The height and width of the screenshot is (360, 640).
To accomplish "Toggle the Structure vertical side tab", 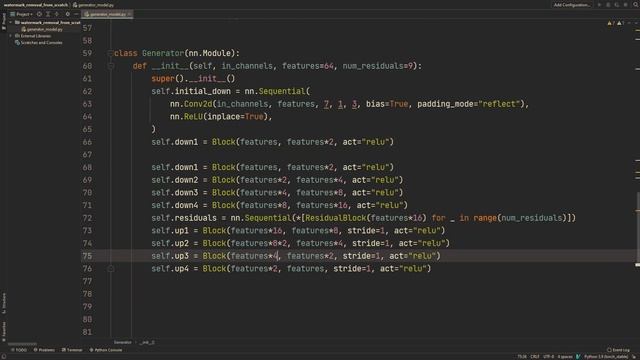I will tap(4, 304).
